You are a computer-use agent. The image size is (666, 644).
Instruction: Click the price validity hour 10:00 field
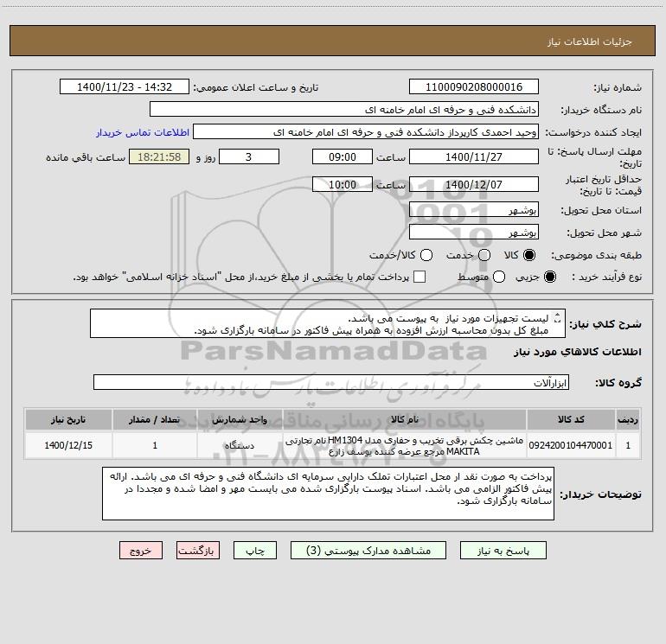(x=343, y=184)
